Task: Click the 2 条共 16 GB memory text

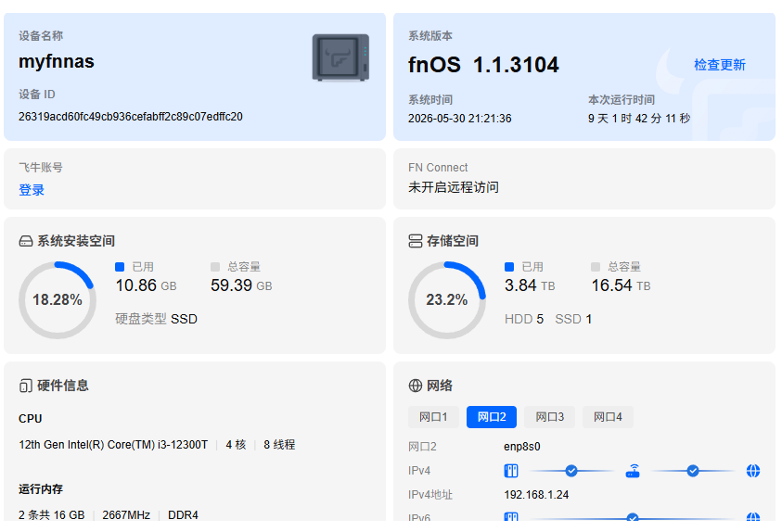Action: [x=52, y=514]
